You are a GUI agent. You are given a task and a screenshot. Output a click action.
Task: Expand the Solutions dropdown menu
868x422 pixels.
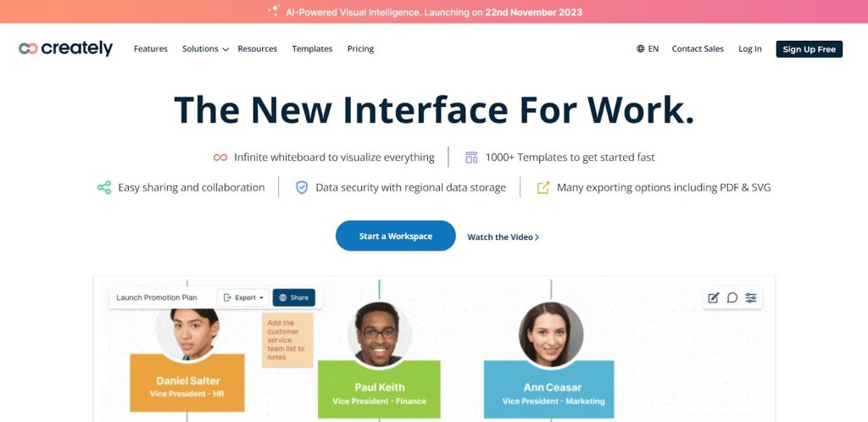click(205, 49)
